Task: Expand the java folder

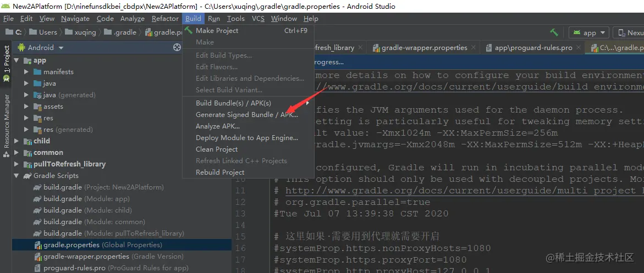Action: [26, 83]
